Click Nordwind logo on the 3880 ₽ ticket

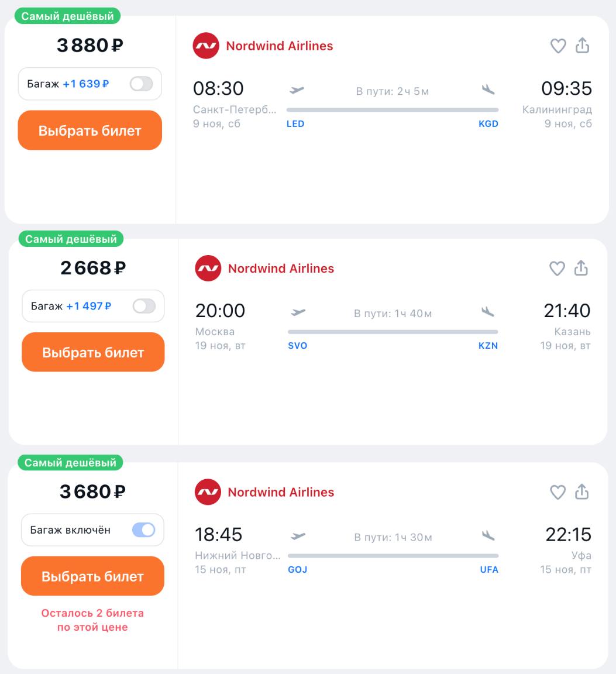pos(205,46)
